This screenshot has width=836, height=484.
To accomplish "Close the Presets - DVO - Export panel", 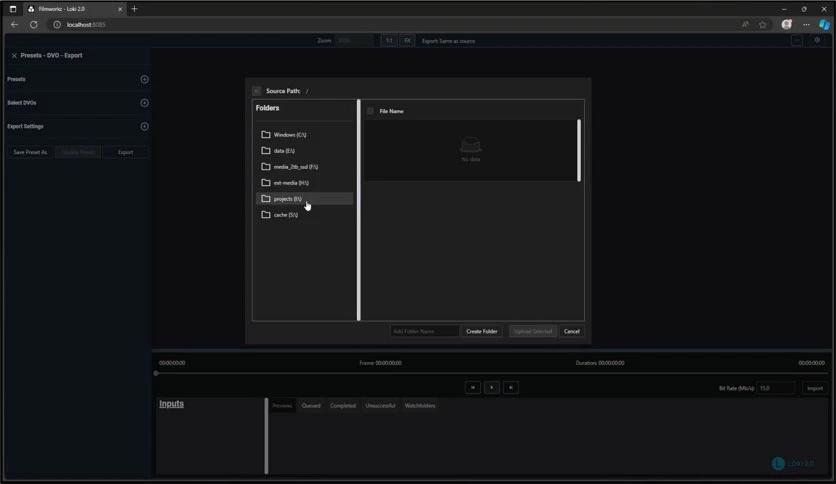I will [x=14, y=56].
